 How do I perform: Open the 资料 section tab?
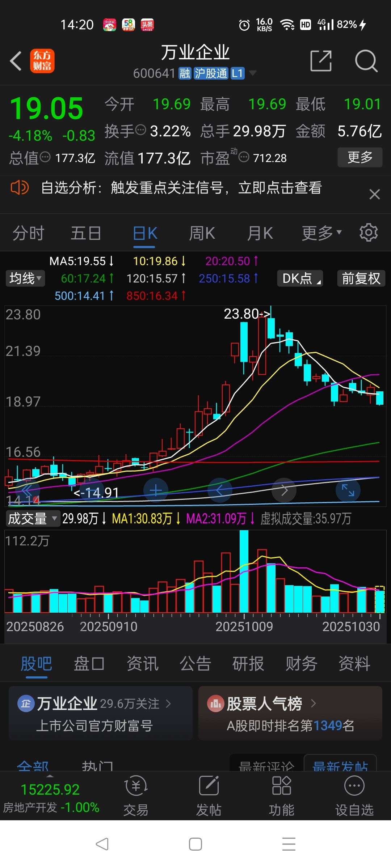[354, 664]
